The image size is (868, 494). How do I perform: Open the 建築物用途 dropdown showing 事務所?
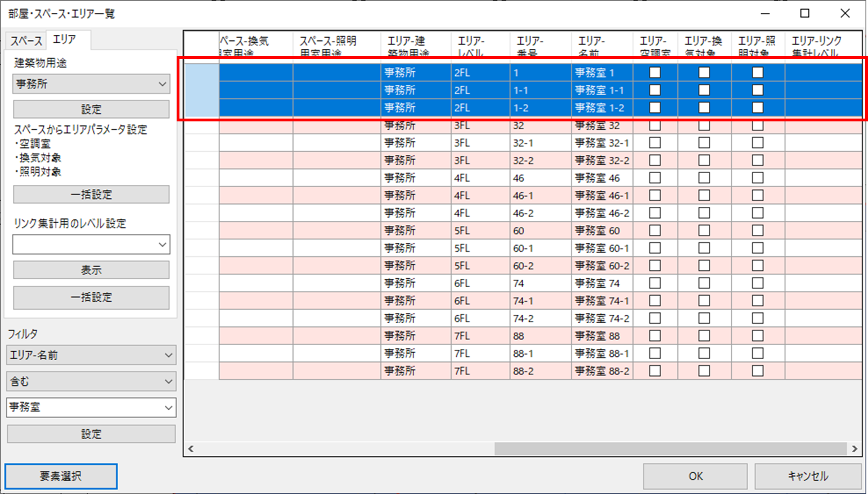click(x=91, y=84)
